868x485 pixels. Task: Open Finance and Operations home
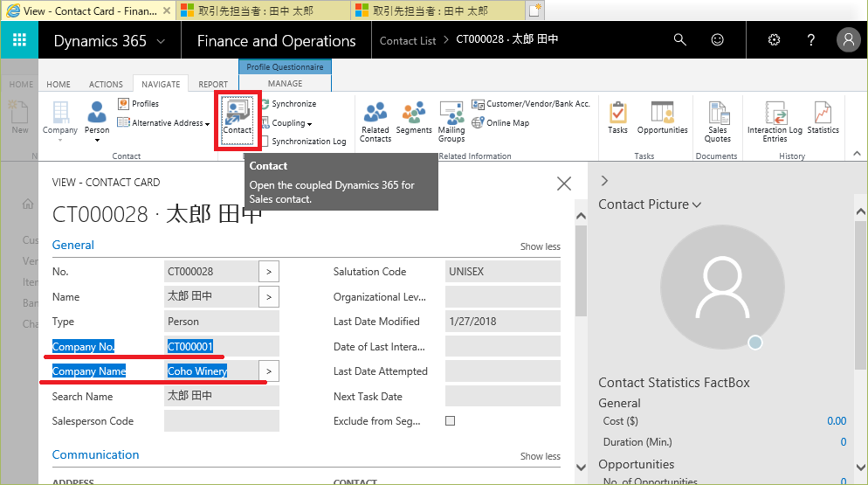pos(276,41)
